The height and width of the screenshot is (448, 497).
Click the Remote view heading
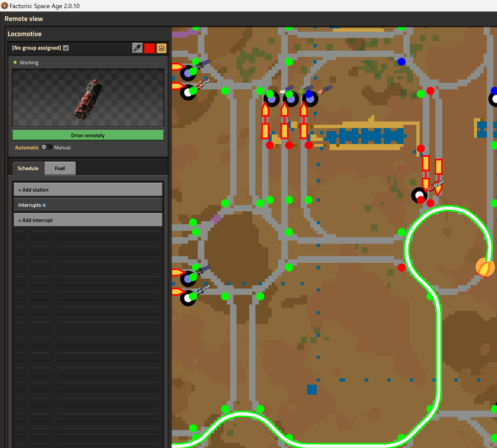[x=24, y=19]
